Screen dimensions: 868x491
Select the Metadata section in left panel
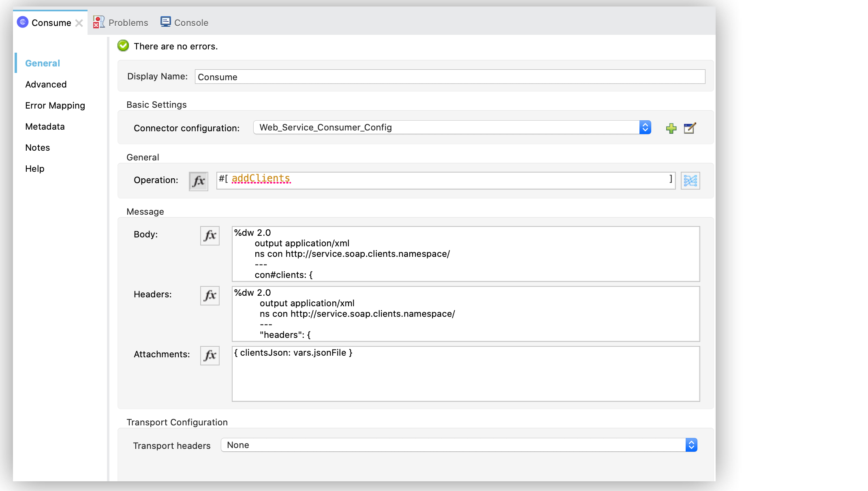(x=45, y=126)
